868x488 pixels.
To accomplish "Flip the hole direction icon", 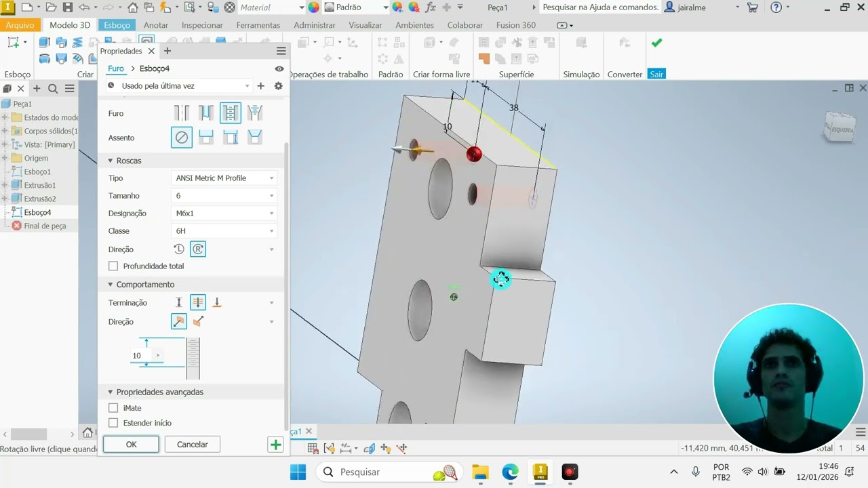I will 198,322.
